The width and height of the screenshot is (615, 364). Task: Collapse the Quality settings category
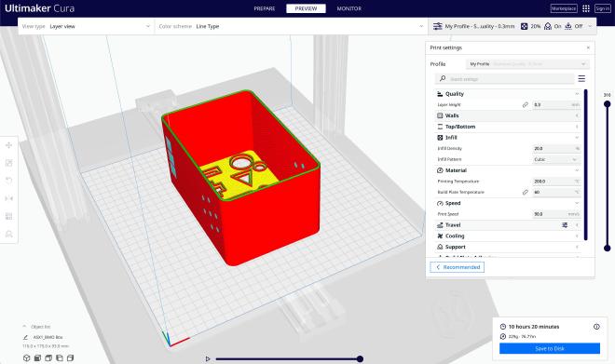click(507, 94)
